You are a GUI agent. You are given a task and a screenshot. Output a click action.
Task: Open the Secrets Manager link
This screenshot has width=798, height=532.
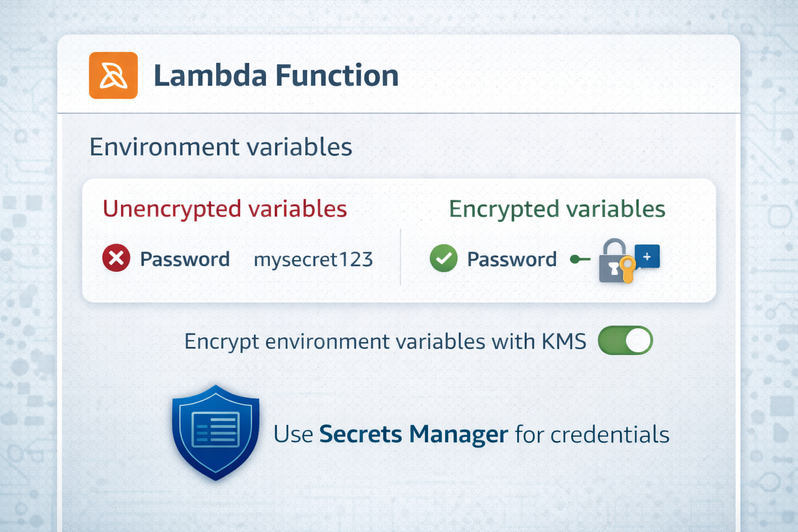coord(414,434)
